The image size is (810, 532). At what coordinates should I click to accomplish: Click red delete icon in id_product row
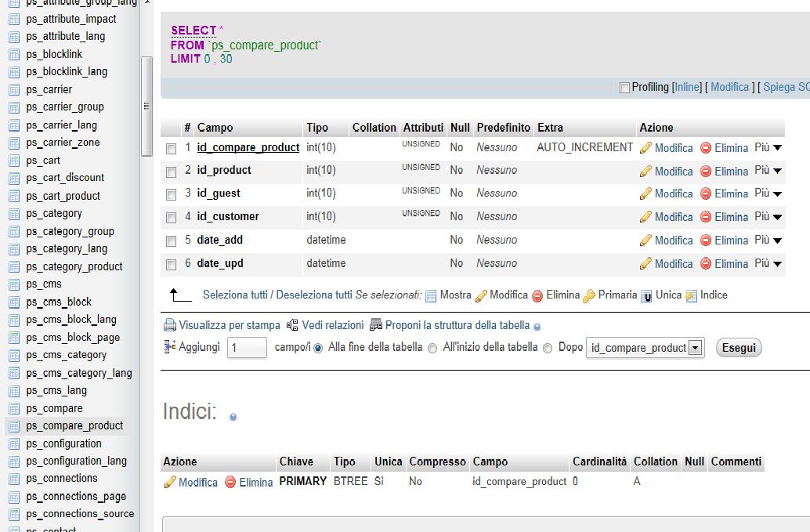(x=706, y=172)
